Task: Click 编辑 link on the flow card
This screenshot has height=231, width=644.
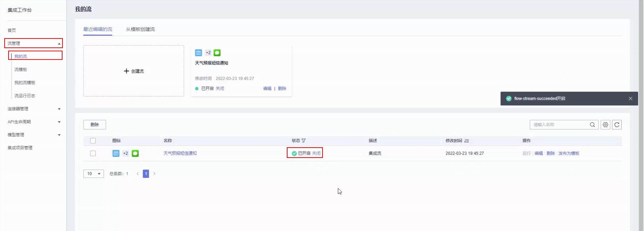Action: pyautogui.click(x=267, y=88)
